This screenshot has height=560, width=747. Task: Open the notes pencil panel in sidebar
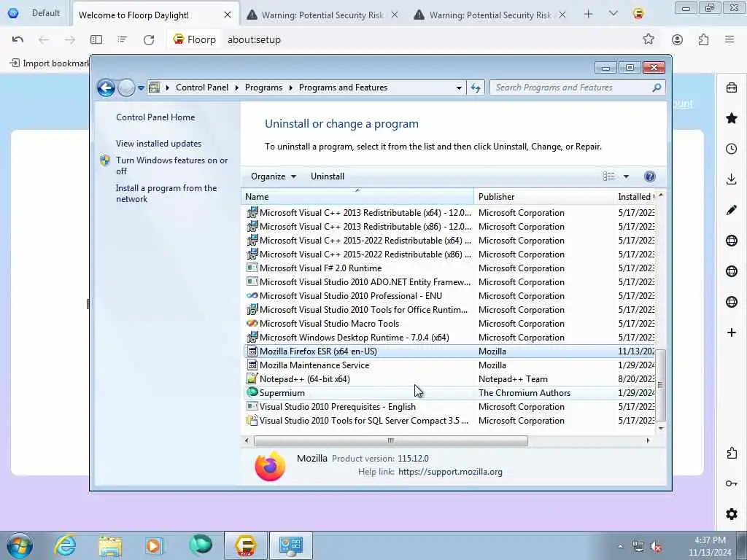pos(732,210)
